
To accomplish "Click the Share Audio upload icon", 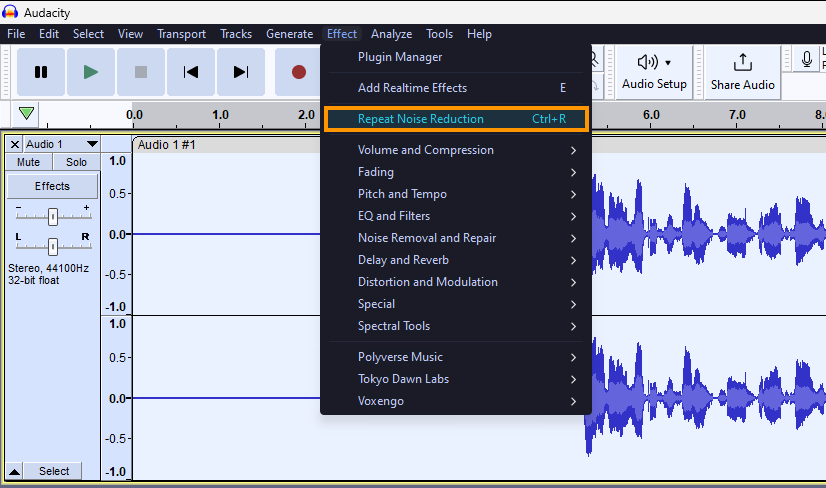I will point(742,63).
